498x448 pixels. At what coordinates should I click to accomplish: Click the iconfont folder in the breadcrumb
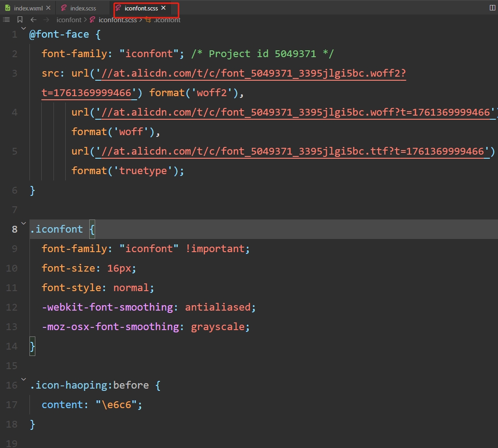pyautogui.click(x=69, y=20)
